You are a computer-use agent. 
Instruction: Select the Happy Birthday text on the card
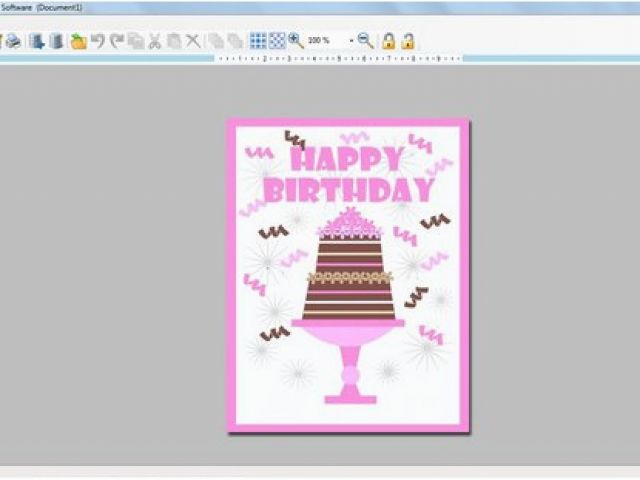348,175
